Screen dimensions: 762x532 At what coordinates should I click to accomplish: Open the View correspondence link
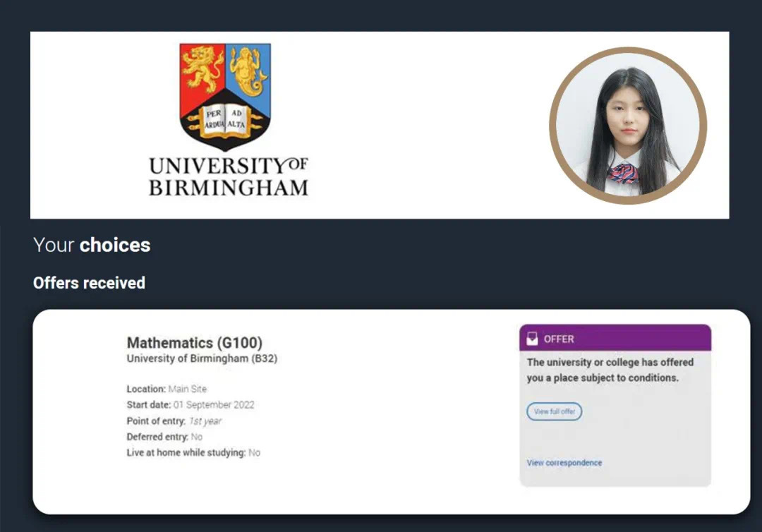pos(564,463)
